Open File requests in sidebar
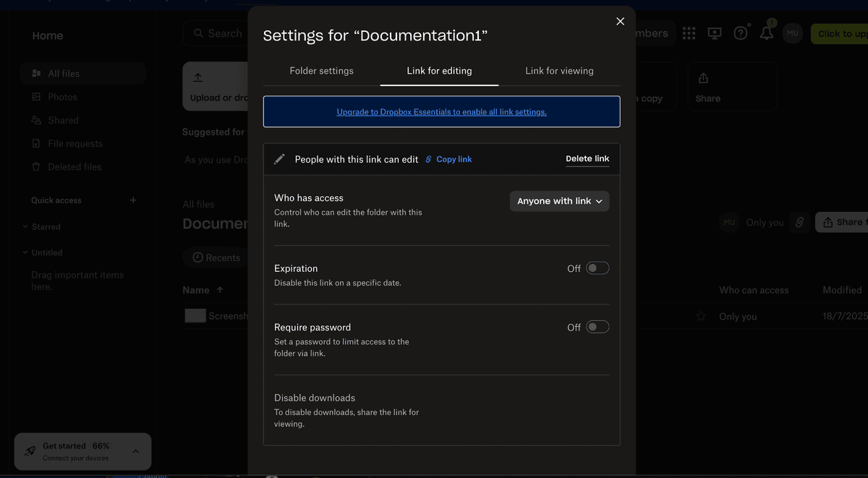 point(76,143)
